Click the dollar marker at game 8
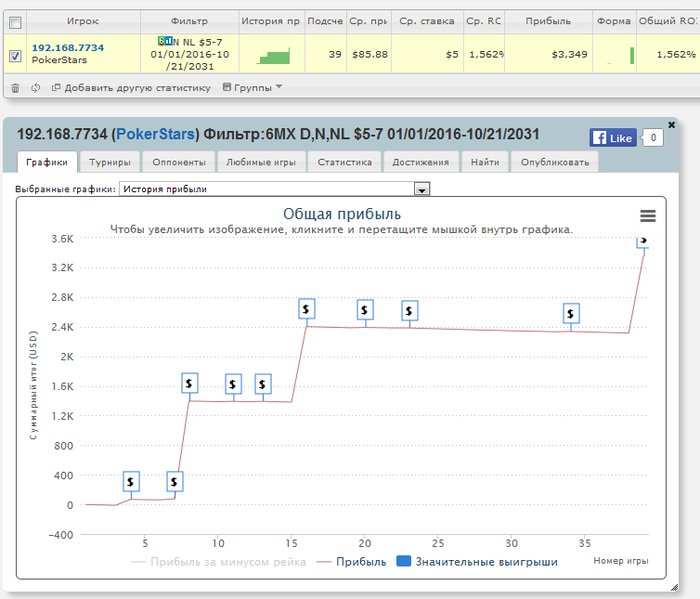The width and height of the screenshot is (700, 599). coord(190,383)
